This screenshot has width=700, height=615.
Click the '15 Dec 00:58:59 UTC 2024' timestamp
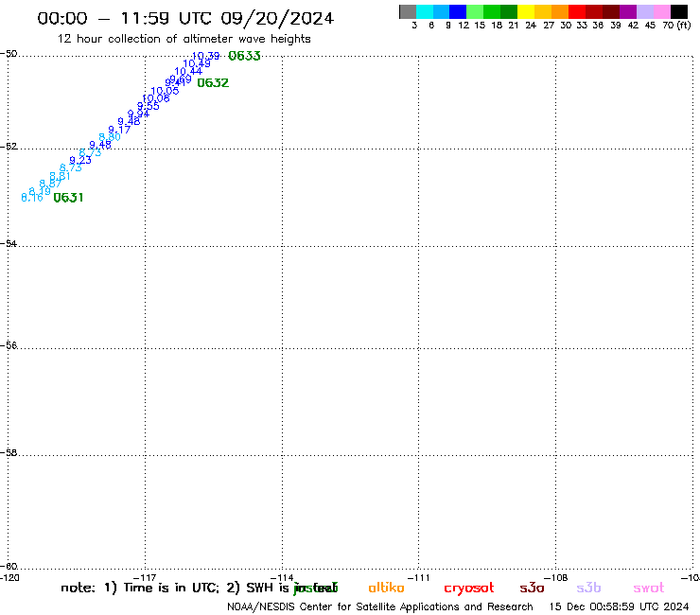(619, 607)
